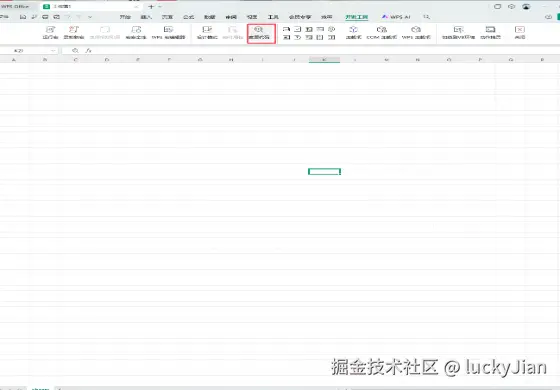Close the workbook document tab
This screenshot has height=390, width=560.
click(x=136, y=6)
